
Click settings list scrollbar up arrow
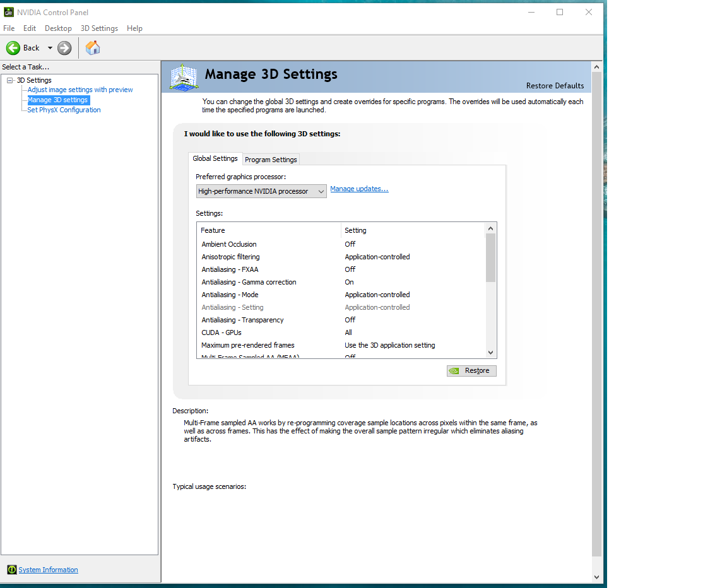[490, 228]
